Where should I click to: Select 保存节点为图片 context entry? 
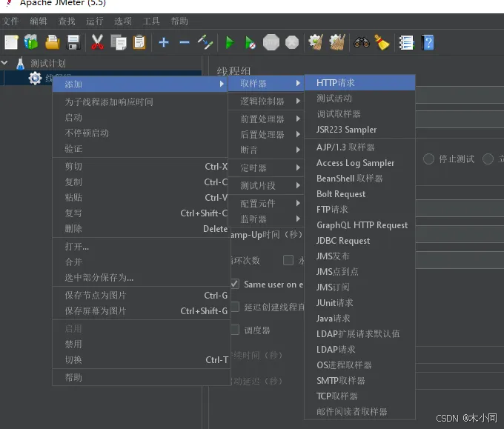pos(140,296)
